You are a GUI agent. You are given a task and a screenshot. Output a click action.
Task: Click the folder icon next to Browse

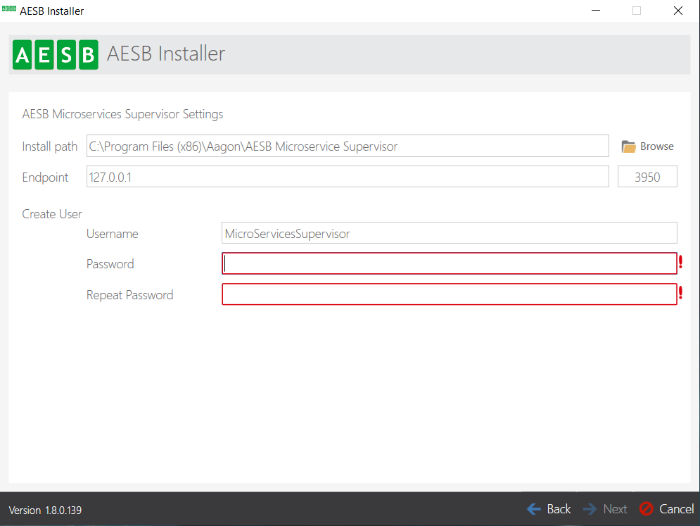point(628,147)
